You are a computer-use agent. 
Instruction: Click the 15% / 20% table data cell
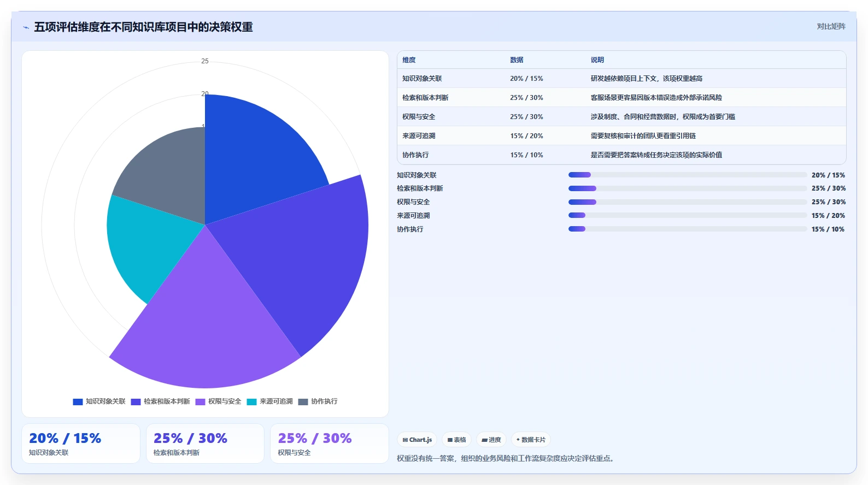coord(526,136)
